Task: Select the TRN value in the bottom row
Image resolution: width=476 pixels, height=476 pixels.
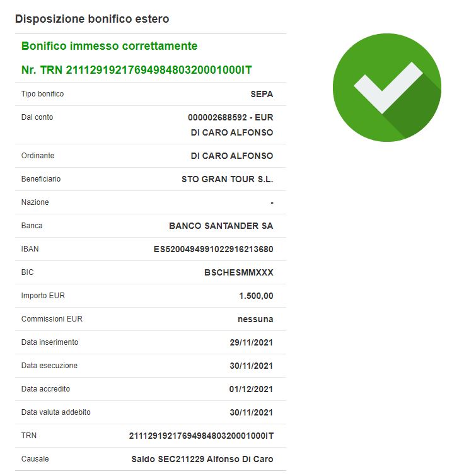Action: coord(201,436)
